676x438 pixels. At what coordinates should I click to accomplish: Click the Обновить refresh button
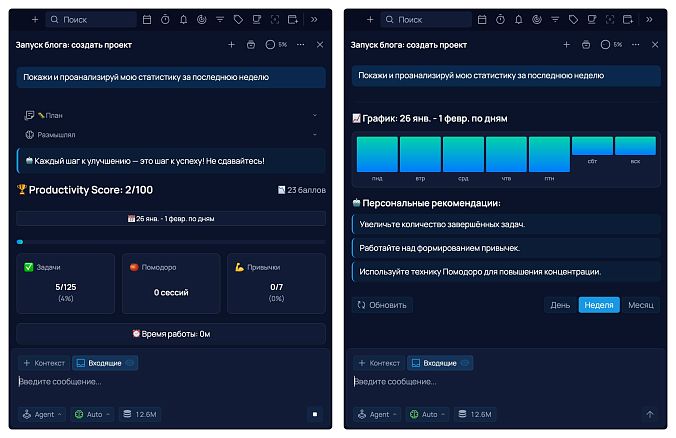(382, 305)
